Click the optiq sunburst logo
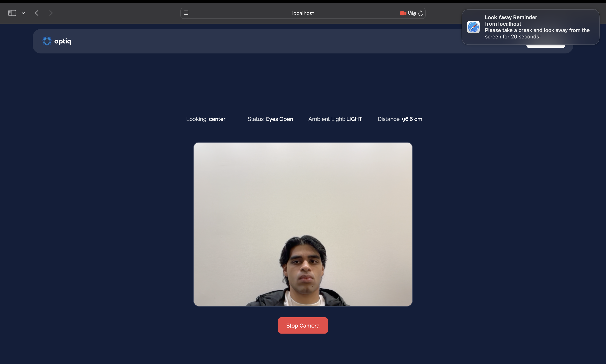Viewport: 606px width, 364px height. click(x=47, y=41)
